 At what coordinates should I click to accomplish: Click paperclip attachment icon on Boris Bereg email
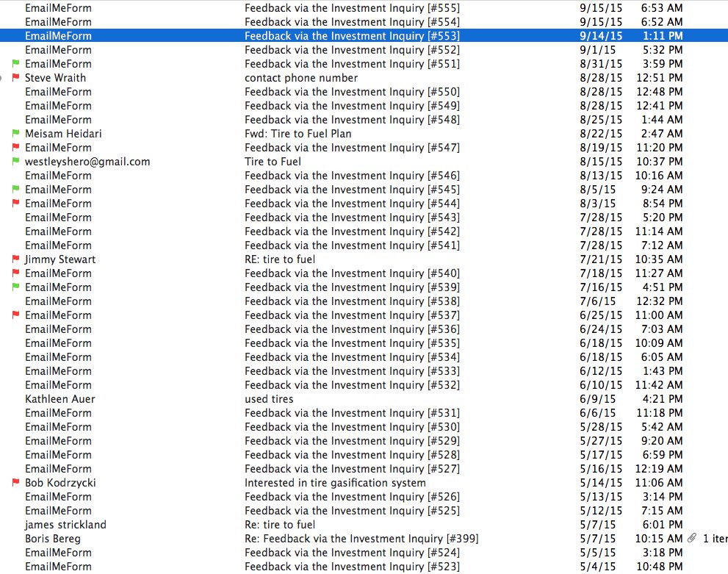691,539
